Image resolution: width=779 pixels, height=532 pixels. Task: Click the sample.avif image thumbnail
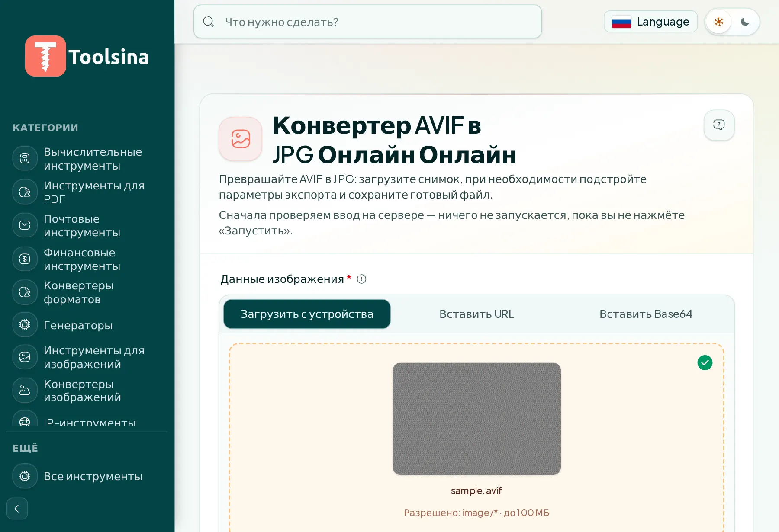(476, 419)
